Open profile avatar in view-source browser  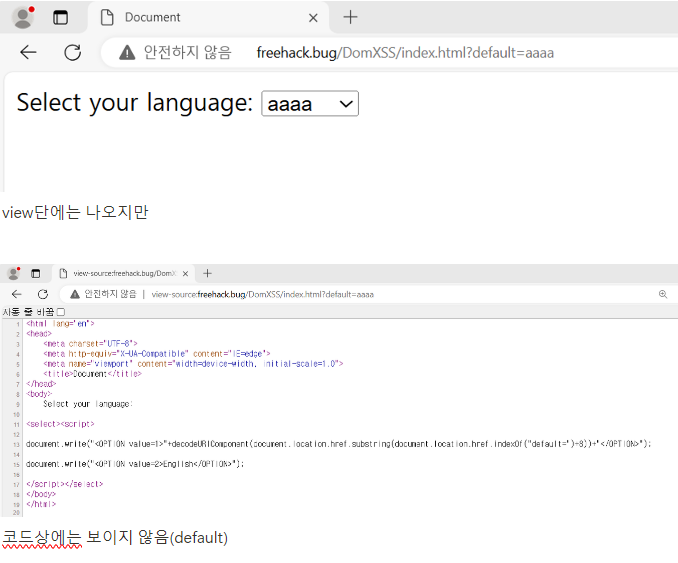click(x=14, y=273)
